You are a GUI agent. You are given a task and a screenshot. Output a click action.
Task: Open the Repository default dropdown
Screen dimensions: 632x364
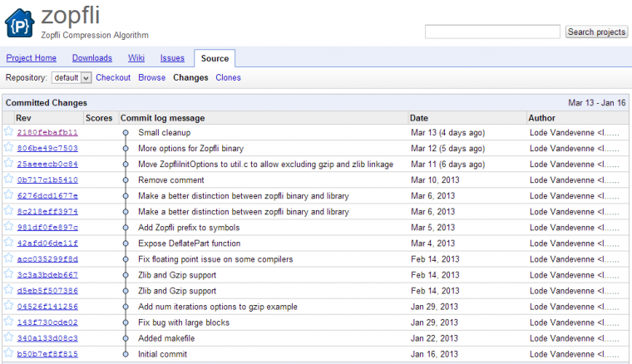pyautogui.click(x=72, y=78)
